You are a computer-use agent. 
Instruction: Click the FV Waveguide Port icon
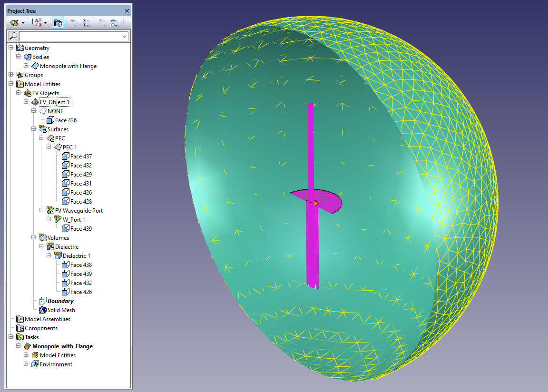click(x=50, y=211)
